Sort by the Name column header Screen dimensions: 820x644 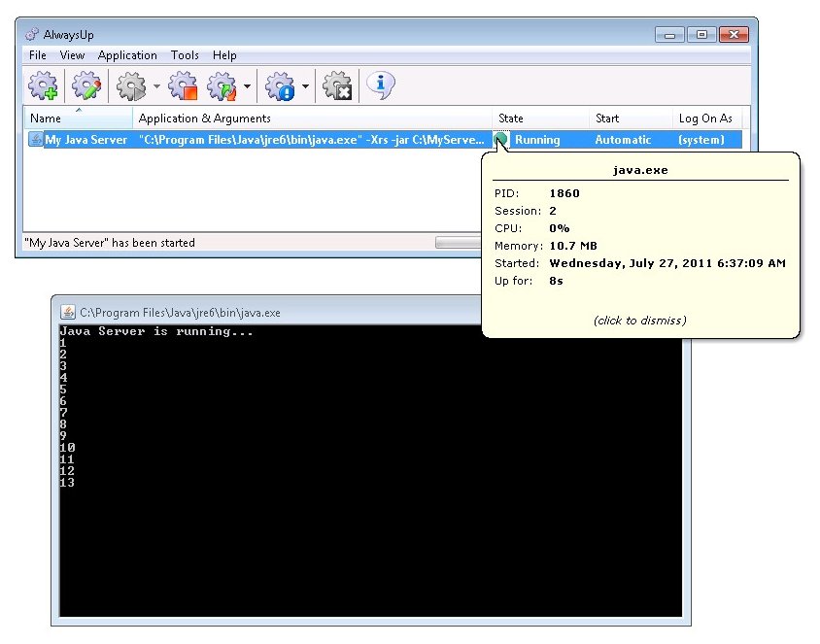click(78, 119)
